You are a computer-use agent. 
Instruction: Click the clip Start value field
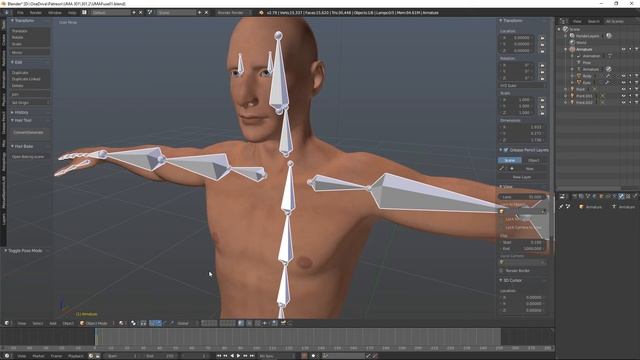click(522, 242)
